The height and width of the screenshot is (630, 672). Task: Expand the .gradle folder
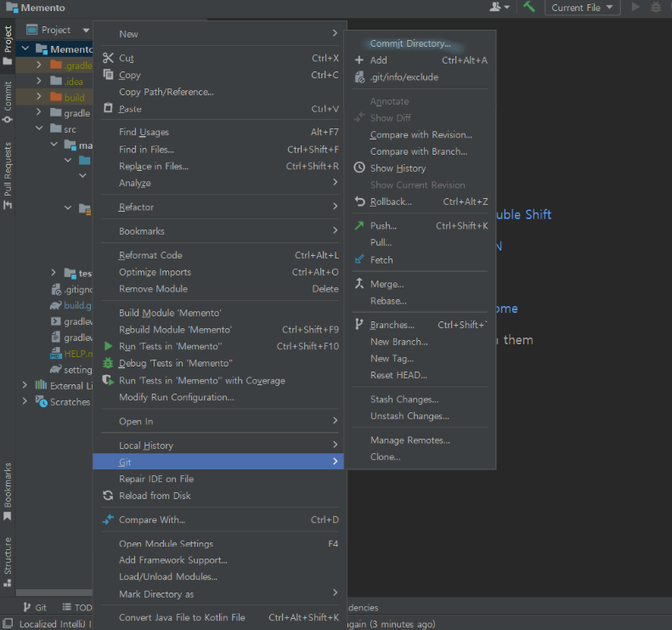pos(39,65)
